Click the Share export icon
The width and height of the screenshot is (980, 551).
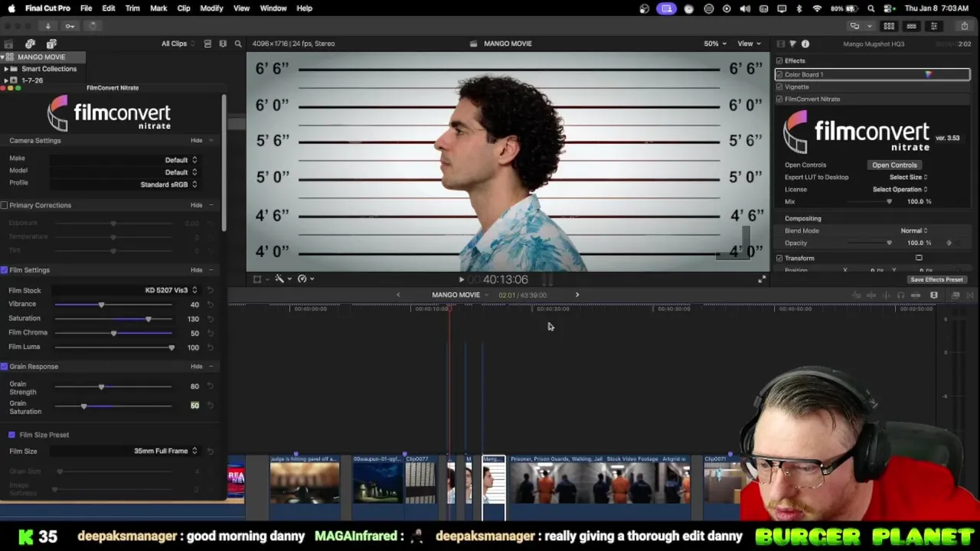964,26
